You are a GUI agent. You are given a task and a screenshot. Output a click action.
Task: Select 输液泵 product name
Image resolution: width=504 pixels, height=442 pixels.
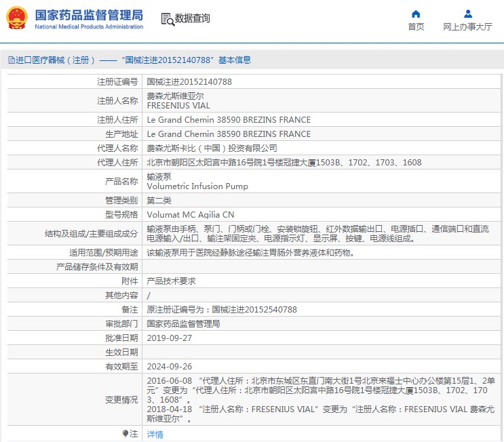159,177
